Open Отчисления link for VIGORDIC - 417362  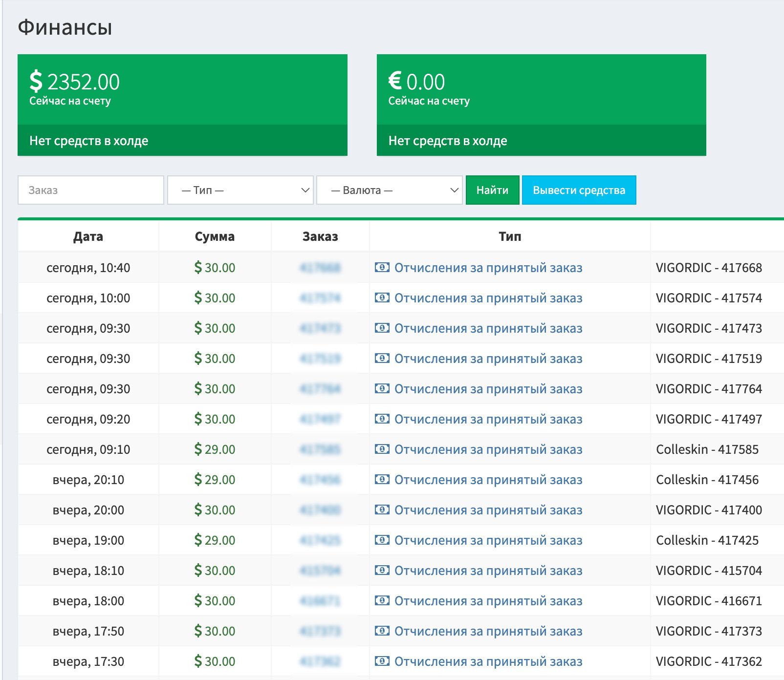488,661
